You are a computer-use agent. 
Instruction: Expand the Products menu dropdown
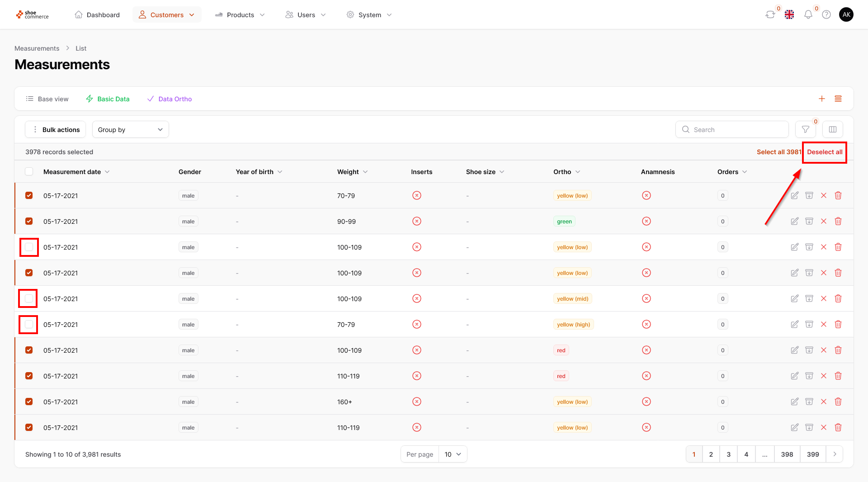click(240, 15)
